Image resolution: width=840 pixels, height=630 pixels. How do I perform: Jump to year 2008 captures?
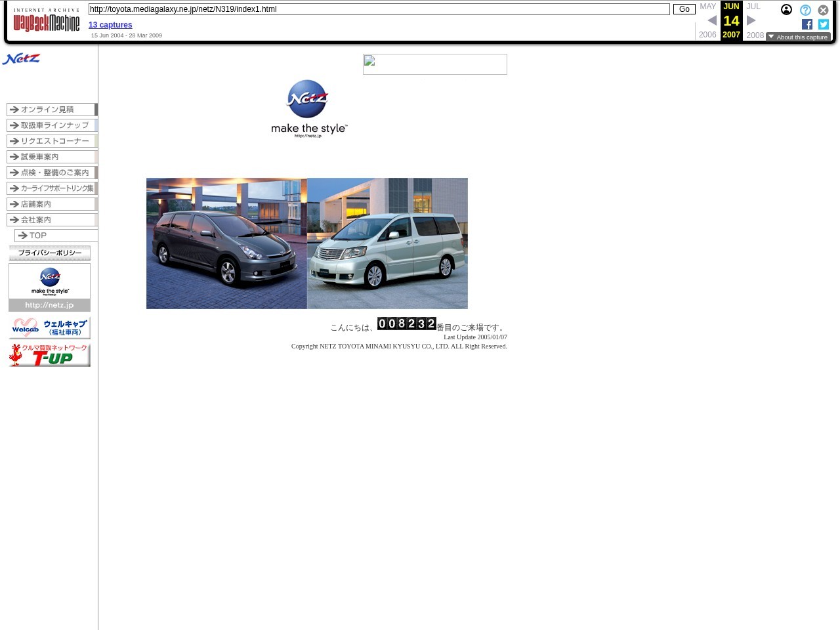pyautogui.click(x=755, y=35)
